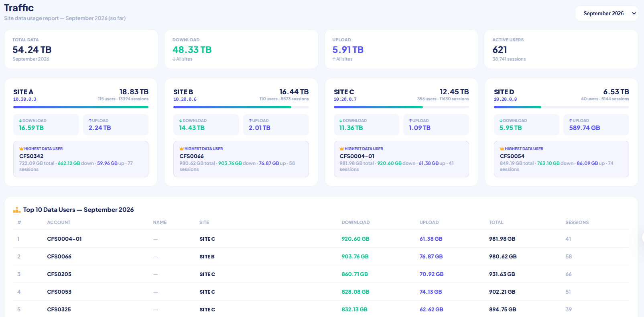Click account CFS0066 in the top users table

[x=59, y=256]
